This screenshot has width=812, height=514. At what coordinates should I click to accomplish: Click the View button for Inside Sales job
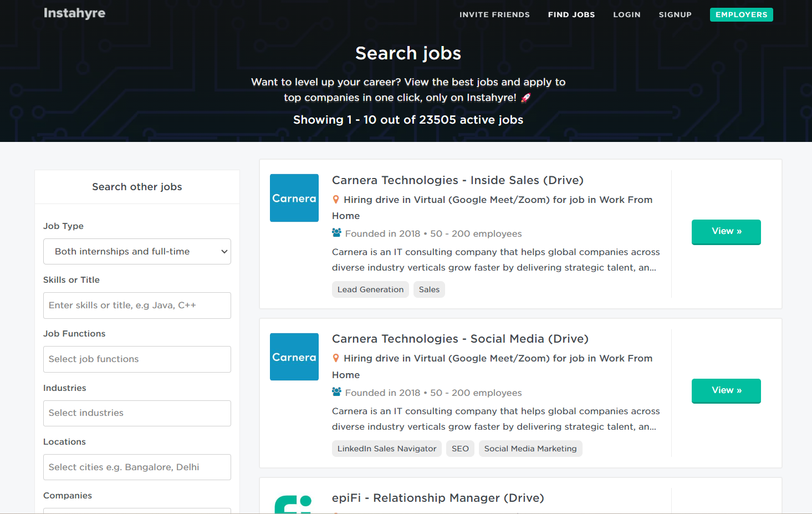tap(726, 232)
